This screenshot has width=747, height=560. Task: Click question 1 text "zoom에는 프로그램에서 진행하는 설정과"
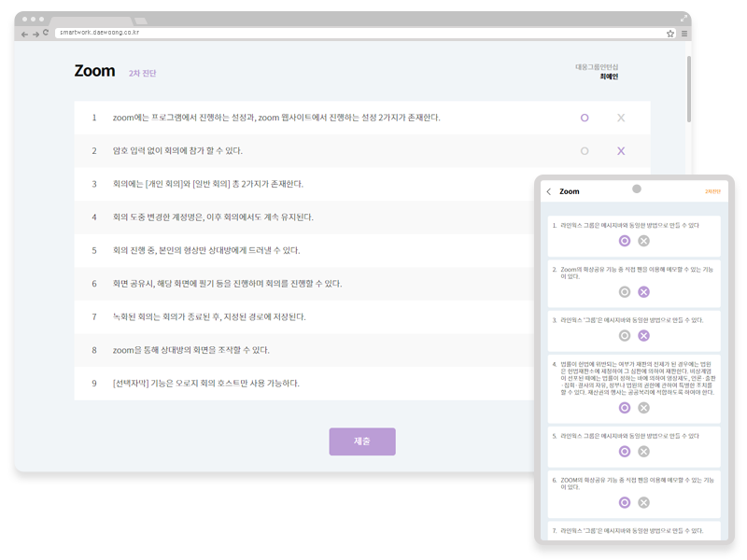click(x=184, y=118)
